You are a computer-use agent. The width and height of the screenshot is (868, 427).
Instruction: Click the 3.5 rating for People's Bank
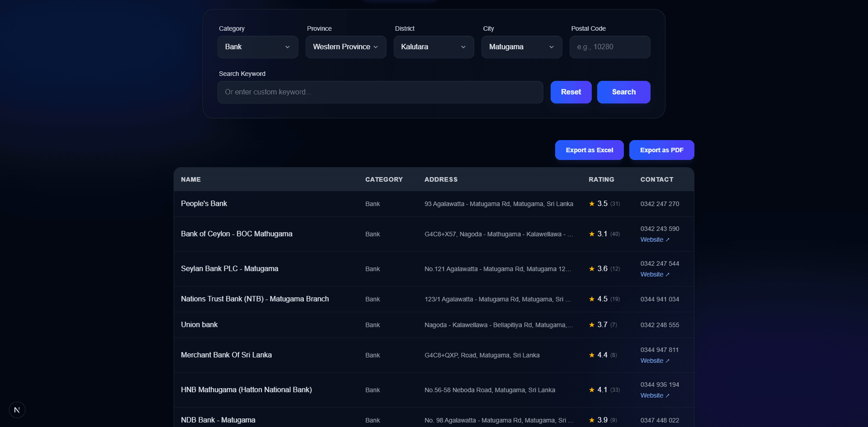click(x=602, y=204)
